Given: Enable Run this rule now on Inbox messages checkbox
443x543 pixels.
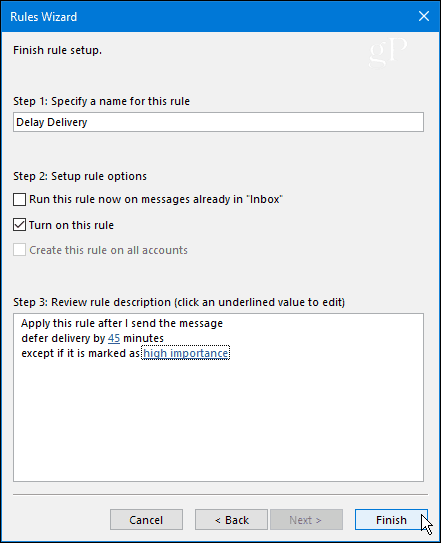Looking at the screenshot, I should click(x=19, y=199).
